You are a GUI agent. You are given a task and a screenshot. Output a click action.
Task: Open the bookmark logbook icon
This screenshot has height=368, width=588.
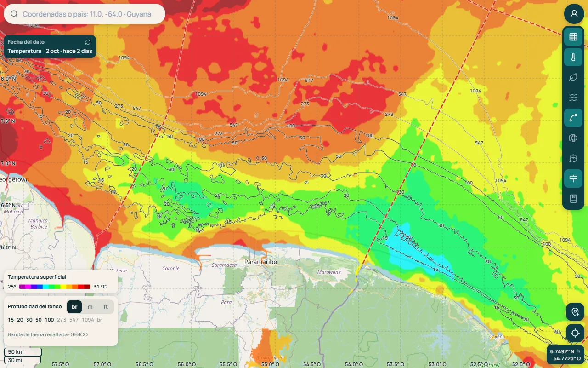pyautogui.click(x=573, y=199)
